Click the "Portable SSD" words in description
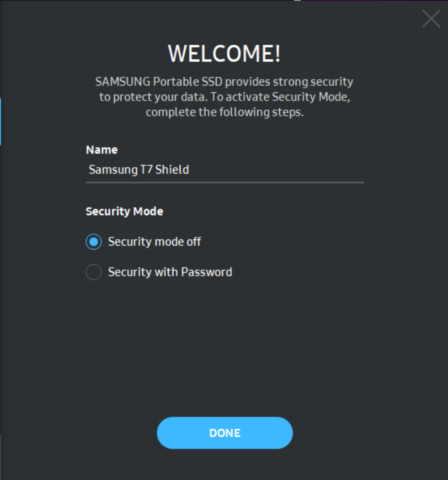The height and width of the screenshot is (480, 448). pos(188,82)
